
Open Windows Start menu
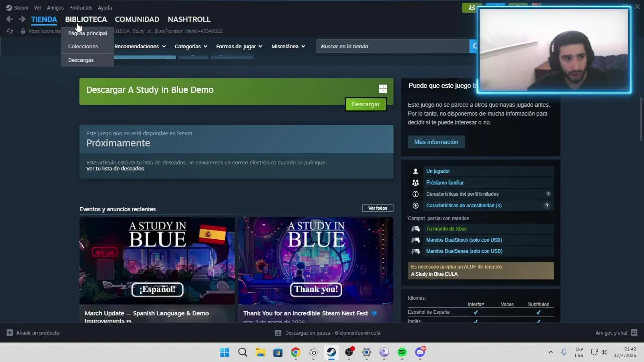coord(225,352)
